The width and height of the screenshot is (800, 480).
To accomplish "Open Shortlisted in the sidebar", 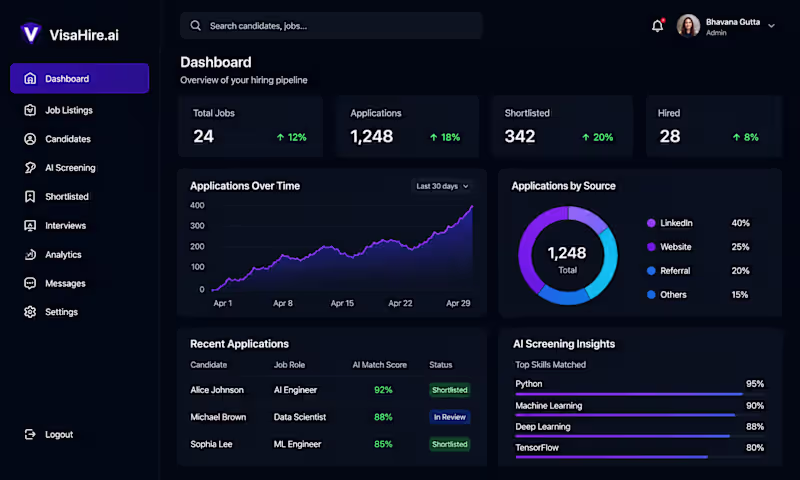I will 67,196.
